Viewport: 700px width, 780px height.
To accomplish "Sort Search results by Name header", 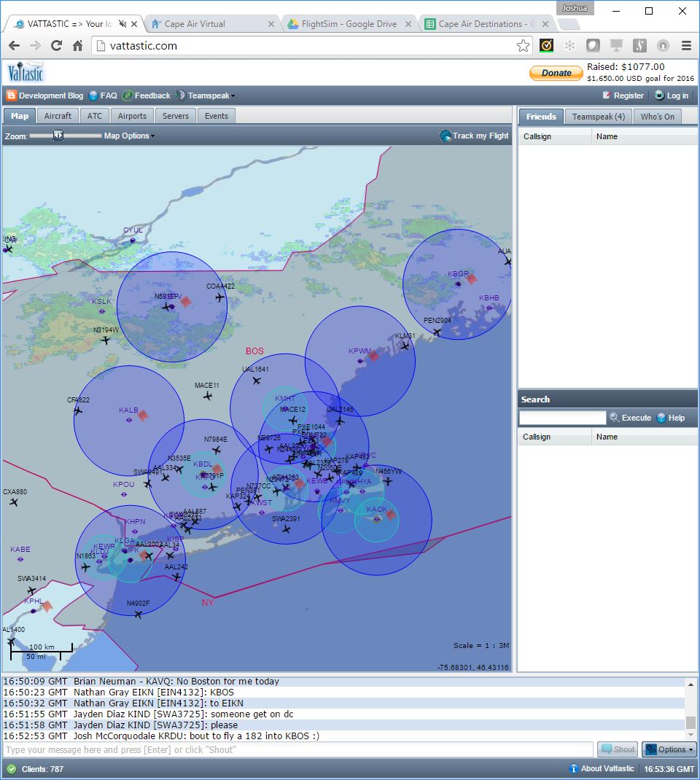I will [644, 437].
